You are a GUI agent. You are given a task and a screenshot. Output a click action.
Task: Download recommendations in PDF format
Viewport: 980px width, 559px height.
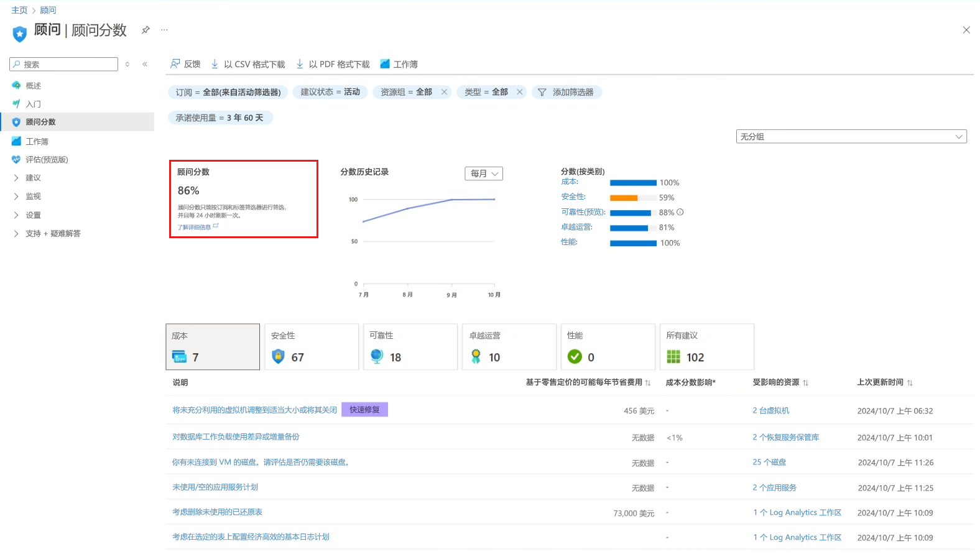[x=333, y=64]
